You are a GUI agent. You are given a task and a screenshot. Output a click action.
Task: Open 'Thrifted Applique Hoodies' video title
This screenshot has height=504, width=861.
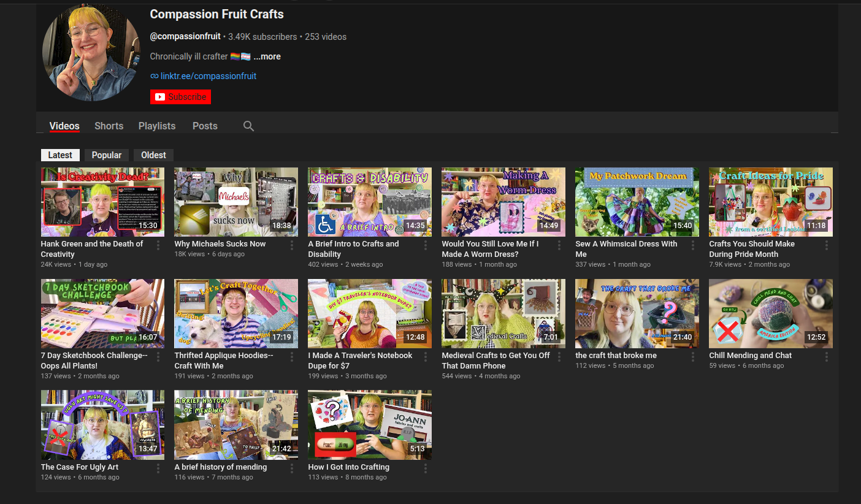(x=224, y=361)
